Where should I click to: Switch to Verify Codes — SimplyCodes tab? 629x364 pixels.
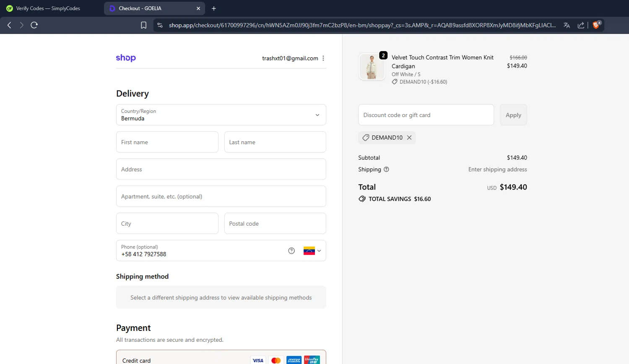[x=48, y=8]
